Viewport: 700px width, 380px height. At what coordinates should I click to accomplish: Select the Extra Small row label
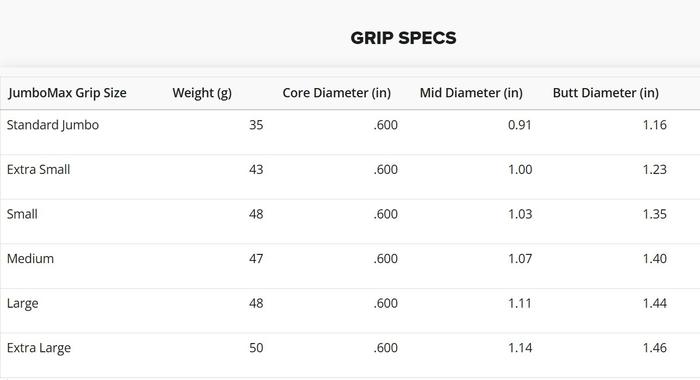[38, 170]
